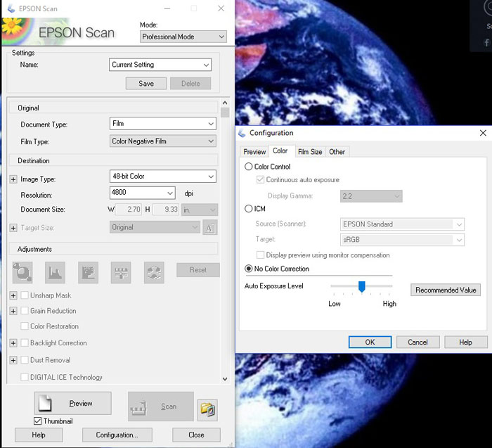
Task: Open the Source (Scanner) dropdown
Action: click(402, 224)
